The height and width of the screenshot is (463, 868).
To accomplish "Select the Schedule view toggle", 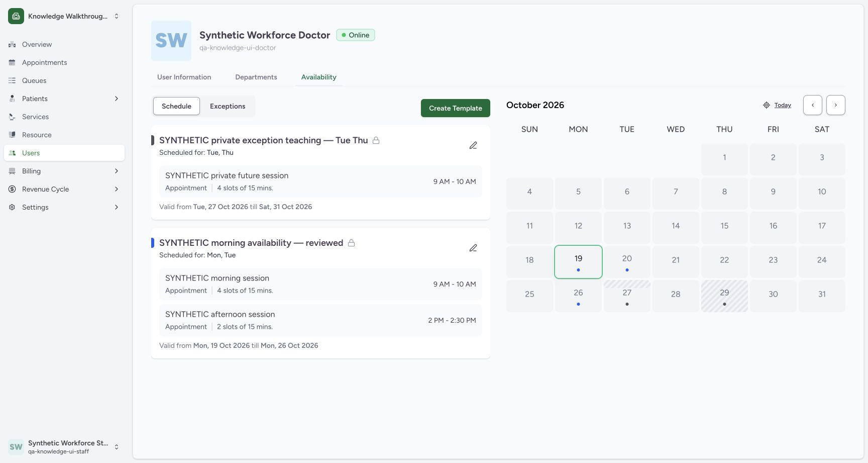I will (176, 106).
